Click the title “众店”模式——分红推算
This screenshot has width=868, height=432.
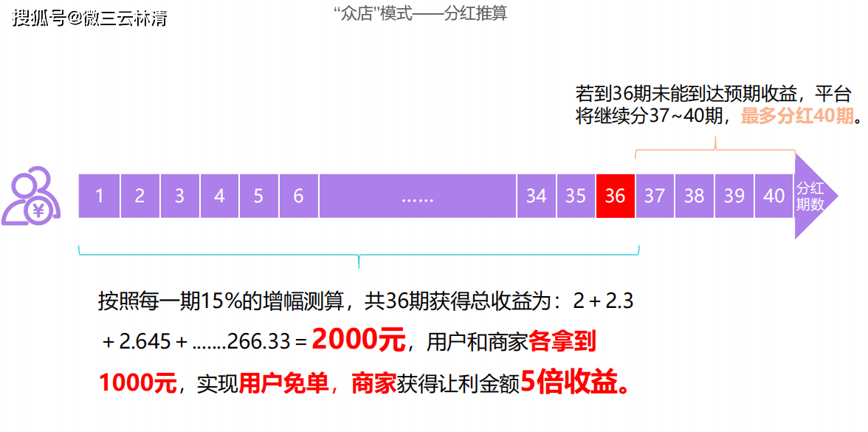point(420,14)
